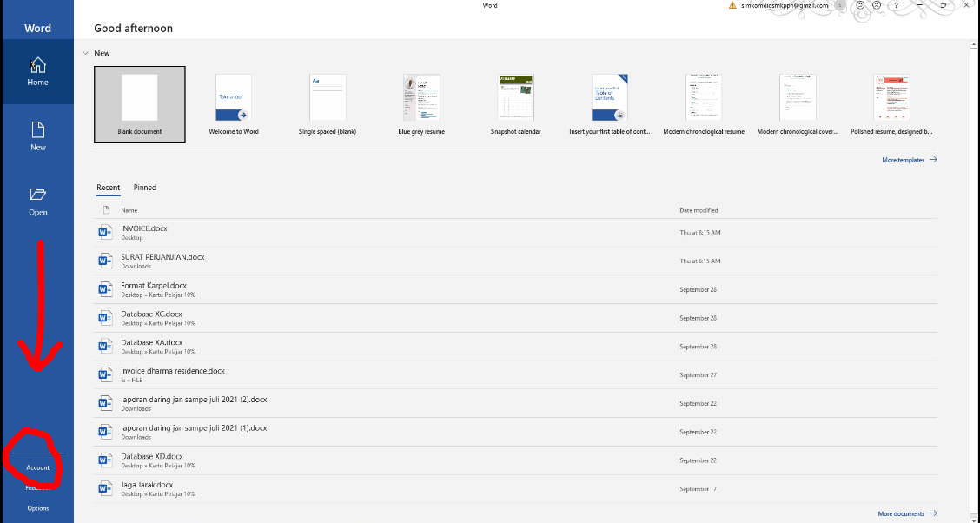
Task: Click Word icon beside SURAT PERJANJIAN.docx
Action: pyautogui.click(x=105, y=261)
